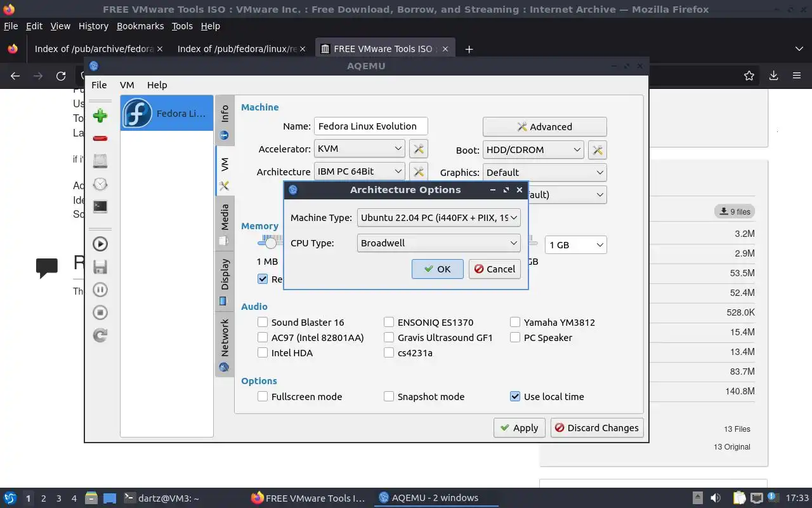The height and width of the screenshot is (508, 812).
Task: Click Discard Changes button
Action: (597, 427)
